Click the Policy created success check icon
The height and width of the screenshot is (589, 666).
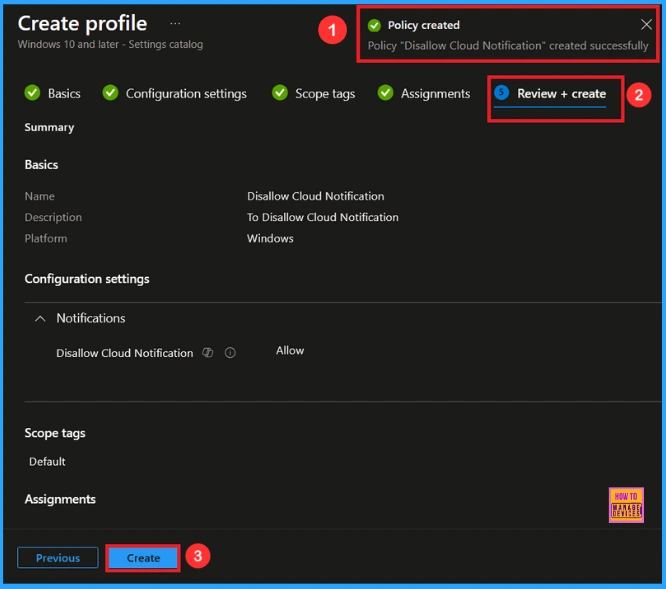pyautogui.click(x=374, y=25)
